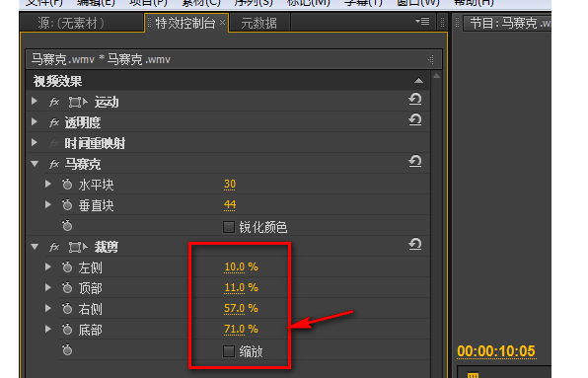This screenshot has width=588, height=378.
Task: Expand the 底部 crop property
Action: pyautogui.click(x=48, y=329)
